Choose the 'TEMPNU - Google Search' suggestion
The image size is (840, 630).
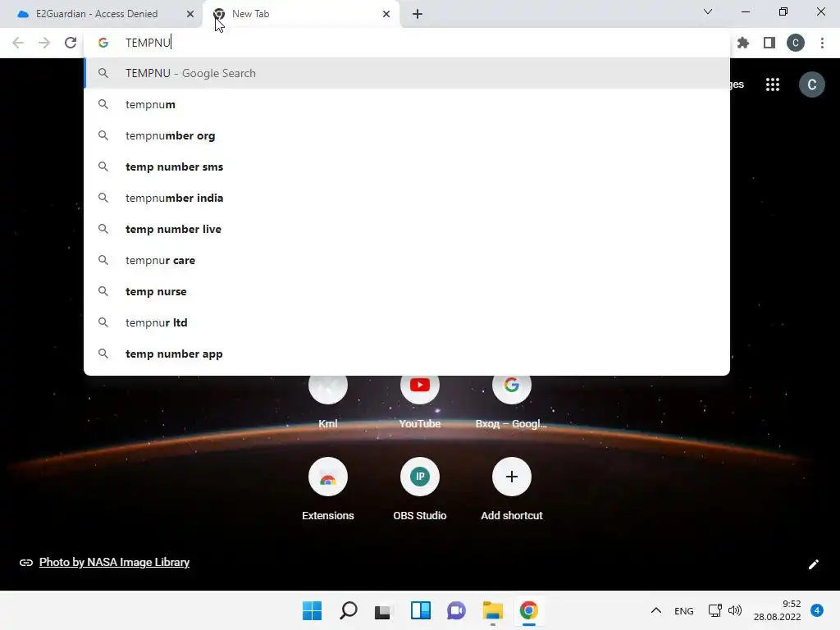coord(407,73)
